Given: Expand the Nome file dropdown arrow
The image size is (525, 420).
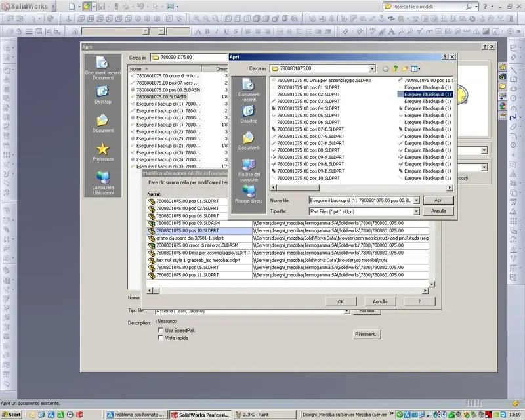Looking at the screenshot, I should click(416, 200).
